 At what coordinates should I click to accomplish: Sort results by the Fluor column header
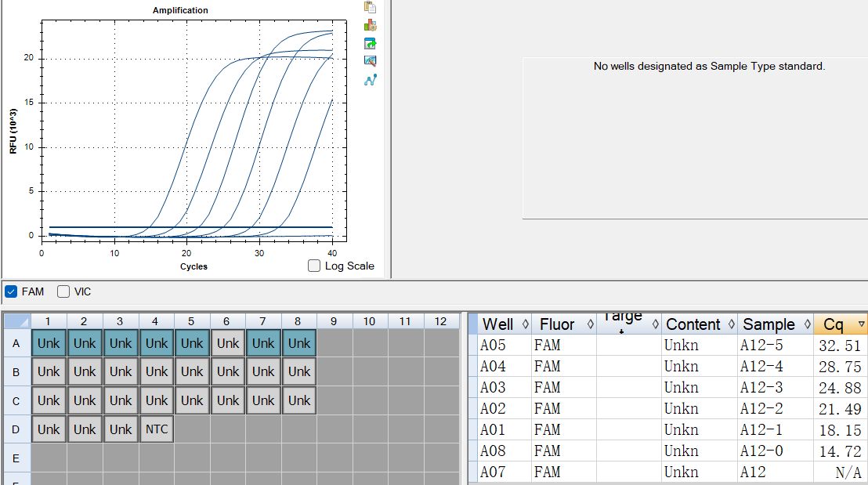coord(563,324)
